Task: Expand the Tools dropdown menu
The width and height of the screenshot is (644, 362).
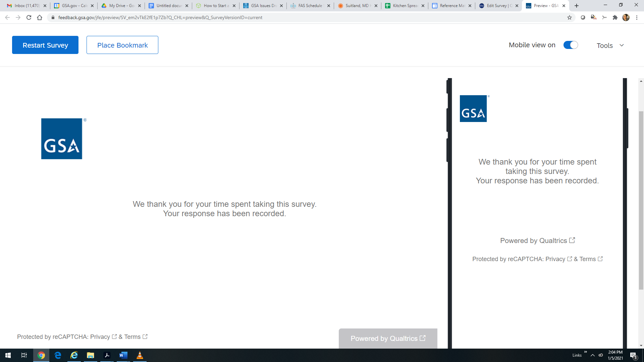Action: (x=610, y=45)
